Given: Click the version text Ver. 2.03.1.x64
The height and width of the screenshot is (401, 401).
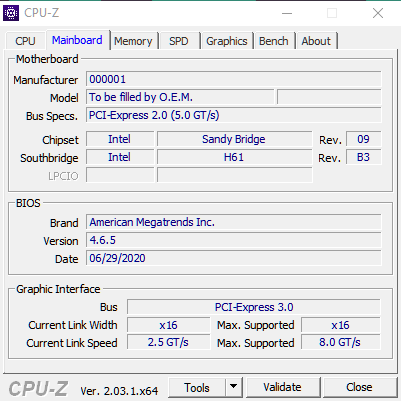Looking at the screenshot, I should 119,391.
